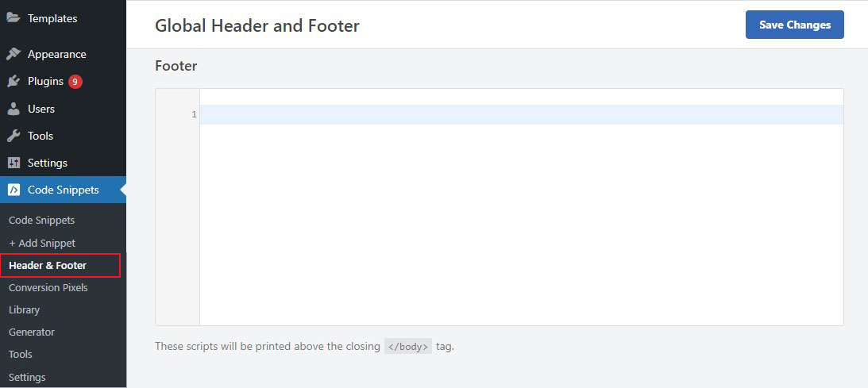Save changes to header and footer
The width and height of the screenshot is (868, 388).
pyautogui.click(x=794, y=25)
